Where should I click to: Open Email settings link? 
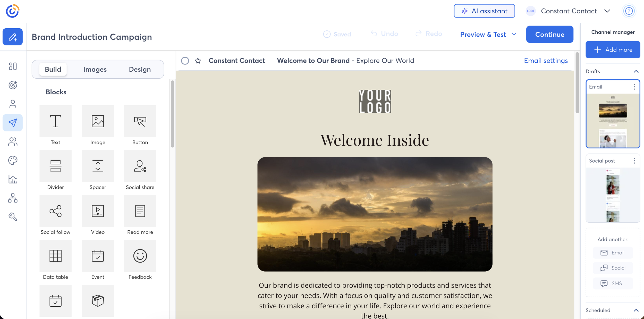click(x=546, y=61)
